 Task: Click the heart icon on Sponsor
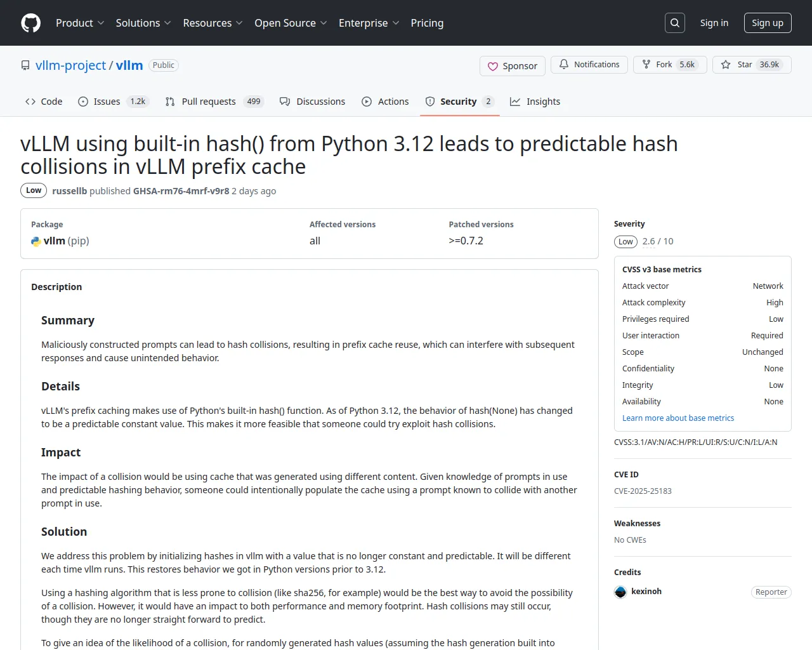tap(493, 66)
